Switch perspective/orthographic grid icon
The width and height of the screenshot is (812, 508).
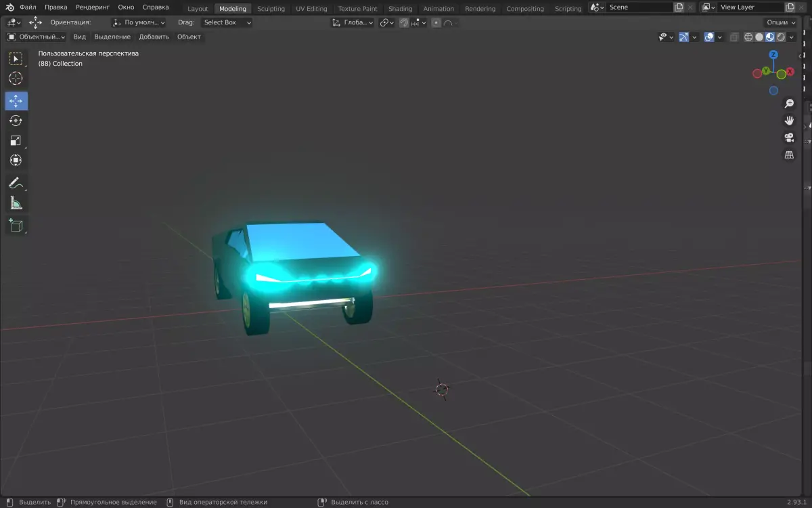(789, 155)
